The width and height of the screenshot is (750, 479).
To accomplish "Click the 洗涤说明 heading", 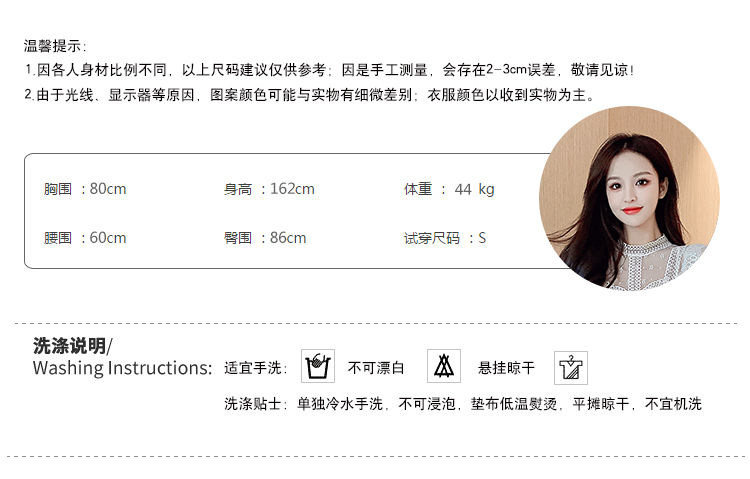I will (72, 345).
